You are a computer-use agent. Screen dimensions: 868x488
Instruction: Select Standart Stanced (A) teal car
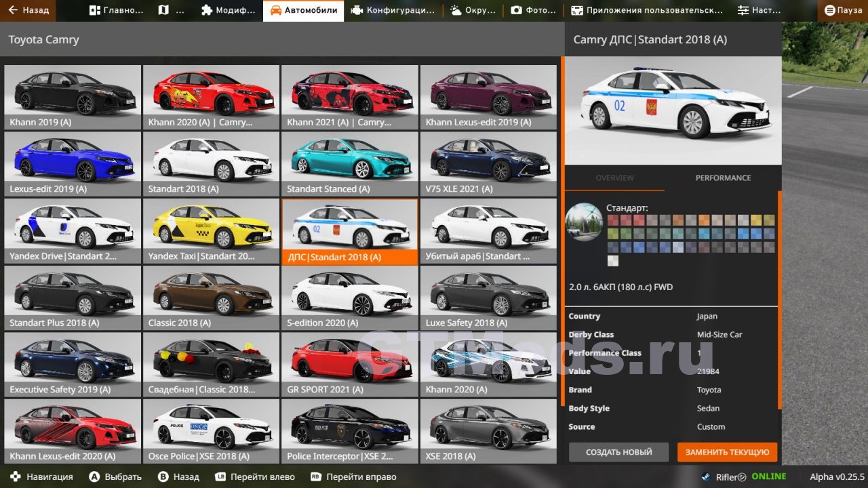[350, 164]
